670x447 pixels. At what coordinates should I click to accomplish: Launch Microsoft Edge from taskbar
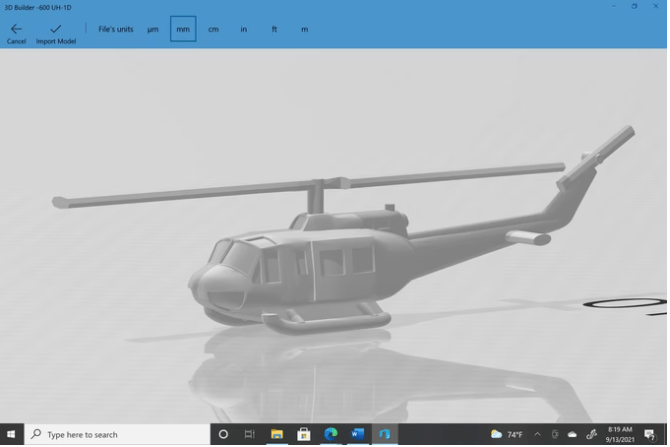click(x=331, y=435)
